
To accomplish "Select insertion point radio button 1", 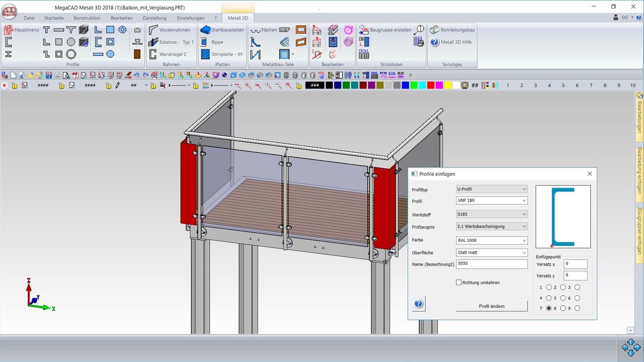I will tap(549, 287).
